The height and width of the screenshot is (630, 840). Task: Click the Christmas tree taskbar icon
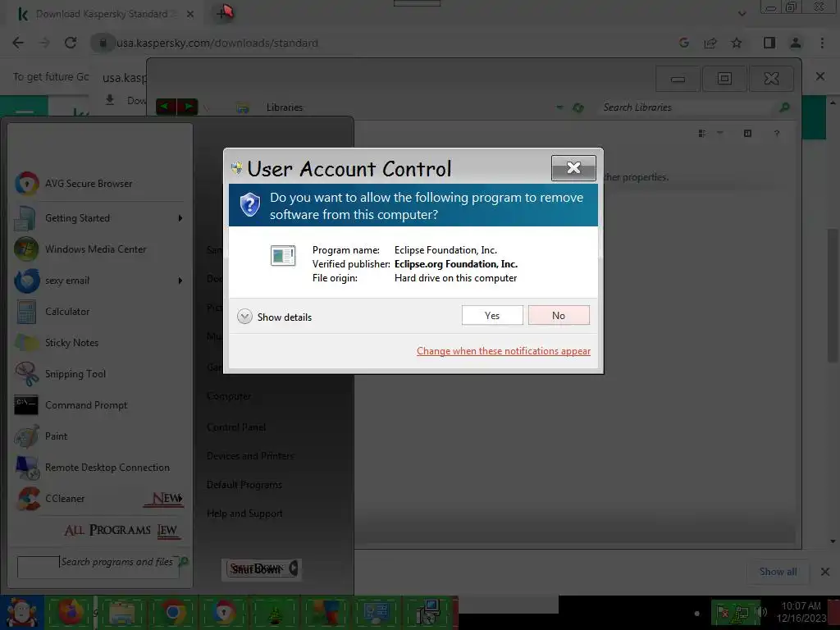tap(274, 612)
